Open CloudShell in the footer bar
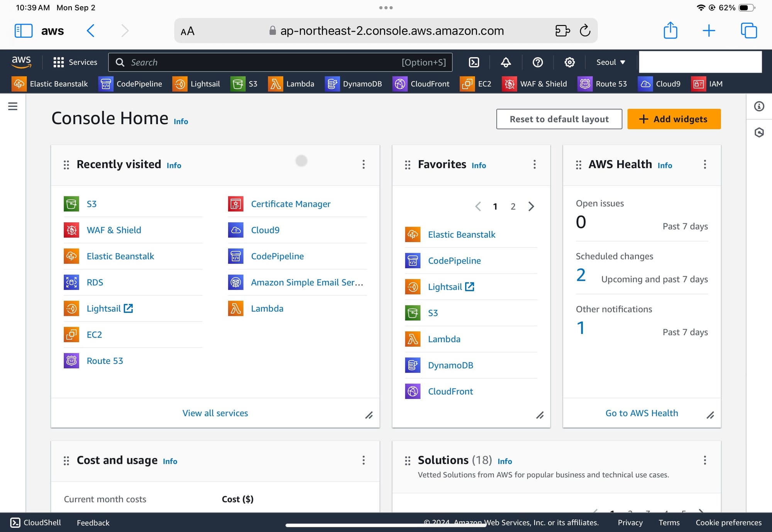772x532 pixels. point(36,522)
